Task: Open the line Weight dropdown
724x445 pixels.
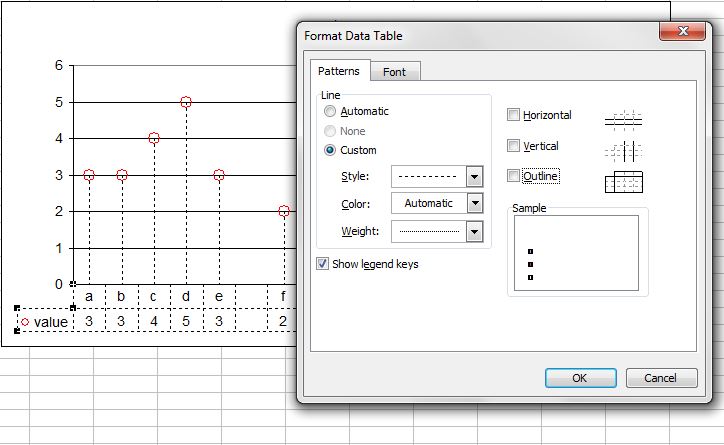Action: (474, 232)
